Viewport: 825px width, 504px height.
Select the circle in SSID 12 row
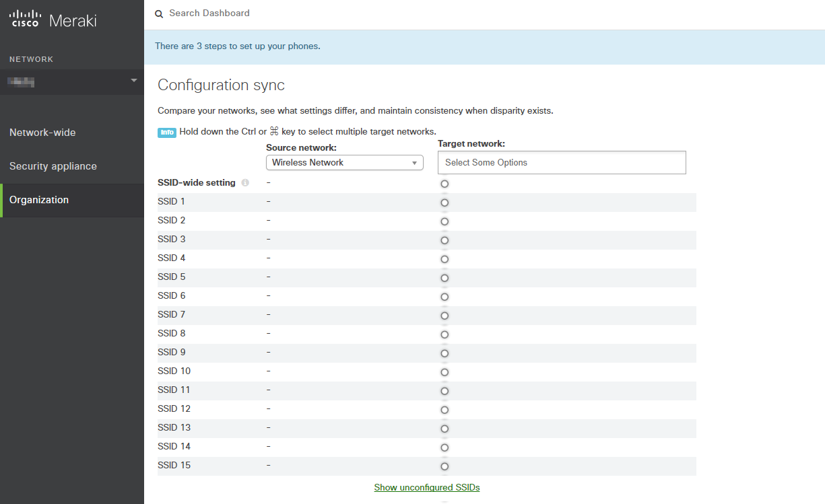tap(444, 410)
